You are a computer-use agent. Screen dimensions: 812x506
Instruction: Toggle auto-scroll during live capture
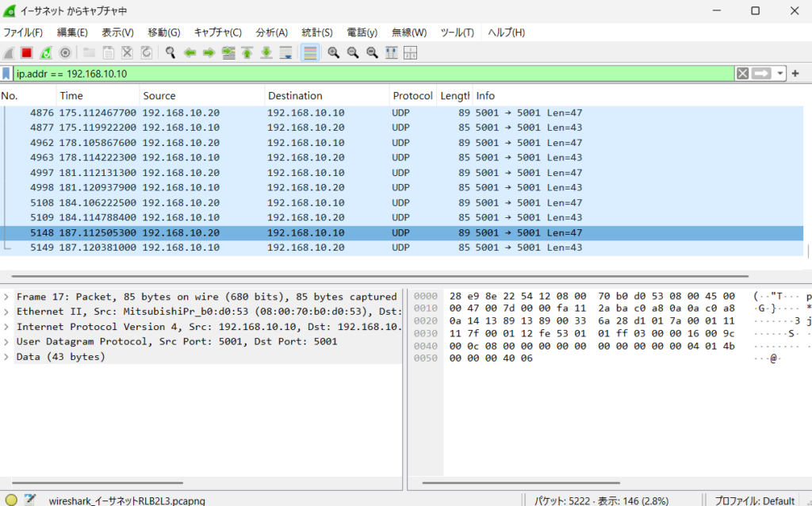286,53
